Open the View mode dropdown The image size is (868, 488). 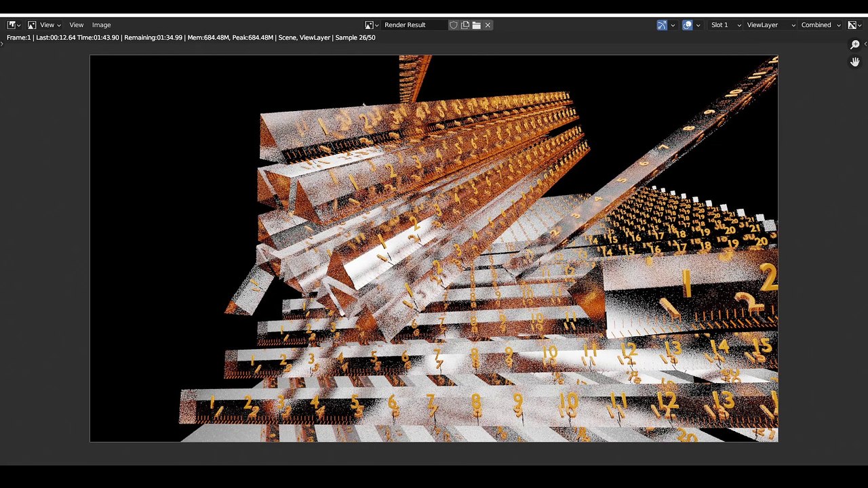(43, 25)
